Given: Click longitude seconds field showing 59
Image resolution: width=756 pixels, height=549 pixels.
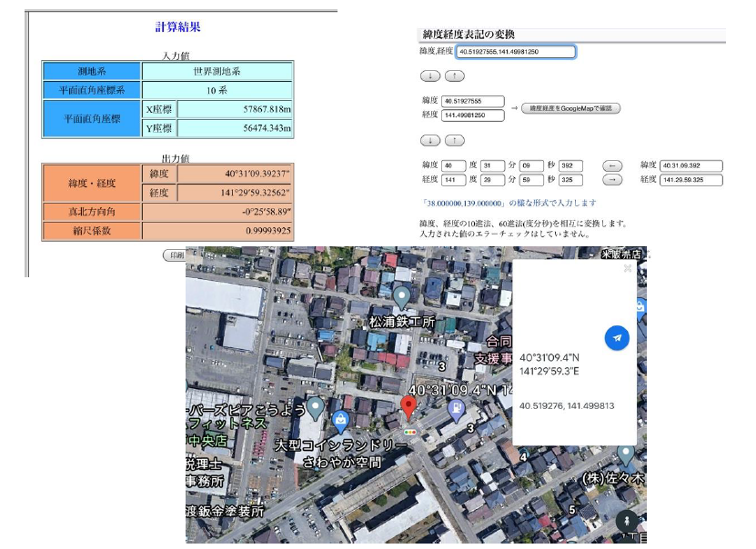Looking at the screenshot, I should pyautogui.click(x=531, y=180).
